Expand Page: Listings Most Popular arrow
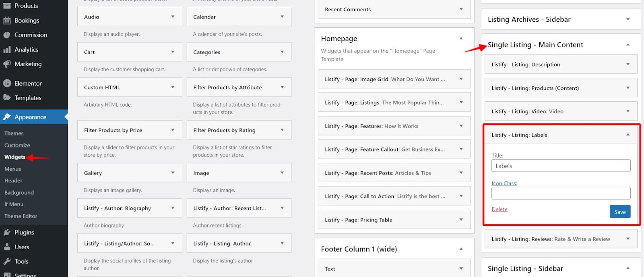Screen dimensions: 644x277 pos(461,102)
